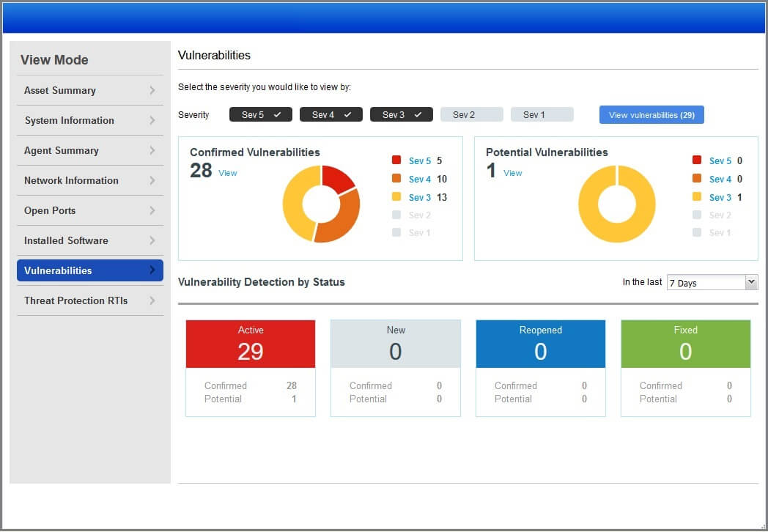The height and width of the screenshot is (532, 768).
Task: Expand the Threat Protection RTIs chevron arrow
Action: (152, 300)
